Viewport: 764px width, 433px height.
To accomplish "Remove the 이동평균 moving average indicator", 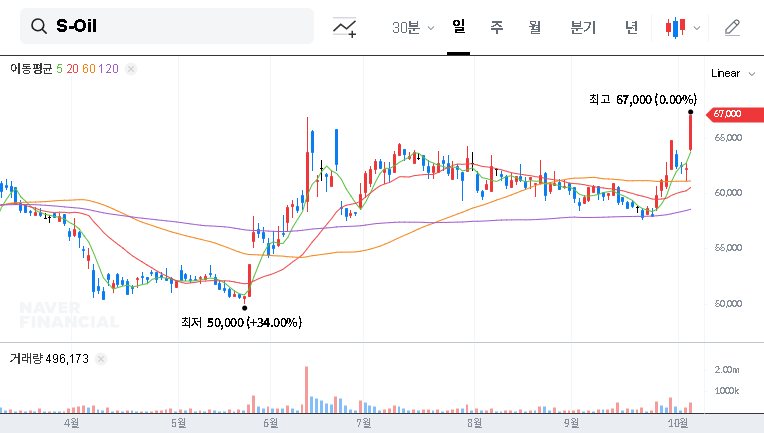I will (131, 69).
